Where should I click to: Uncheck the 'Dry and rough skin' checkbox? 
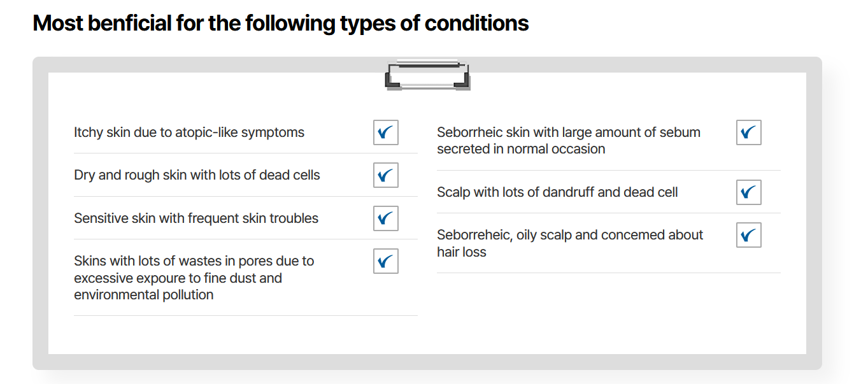pyautogui.click(x=385, y=175)
